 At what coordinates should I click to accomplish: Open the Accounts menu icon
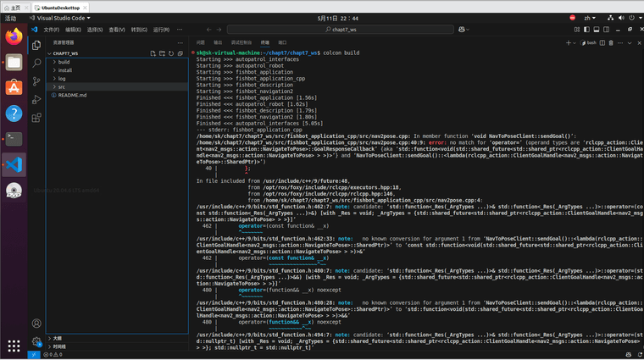point(36,324)
